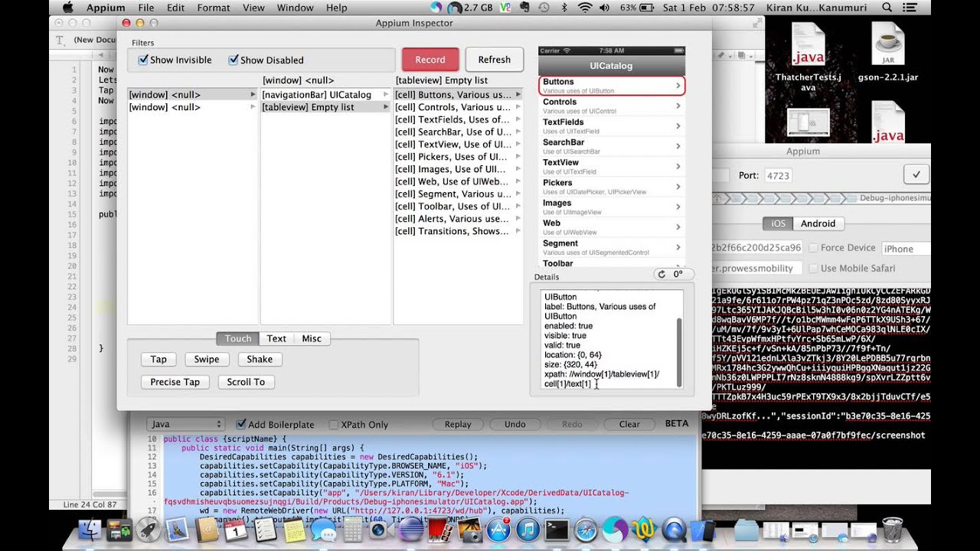Open the Force Device iPhone combo box
This screenshot has width=980, height=551.
906,248
